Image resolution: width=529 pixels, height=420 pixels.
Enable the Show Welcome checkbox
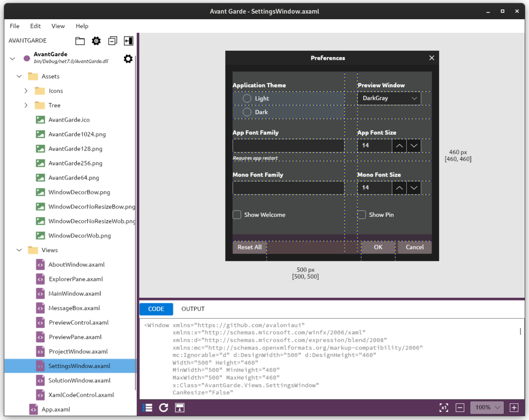[237, 215]
